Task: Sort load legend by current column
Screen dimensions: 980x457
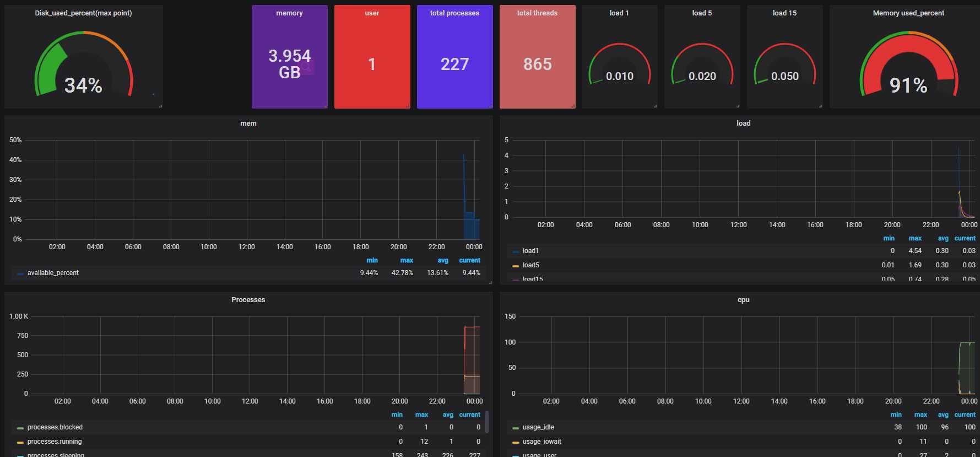Action: pos(965,238)
